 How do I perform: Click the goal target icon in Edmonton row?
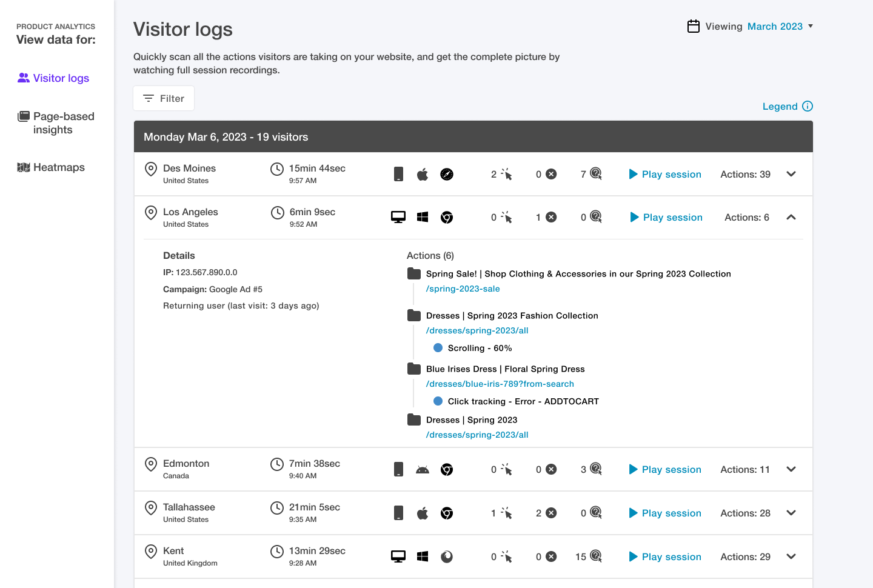(596, 469)
